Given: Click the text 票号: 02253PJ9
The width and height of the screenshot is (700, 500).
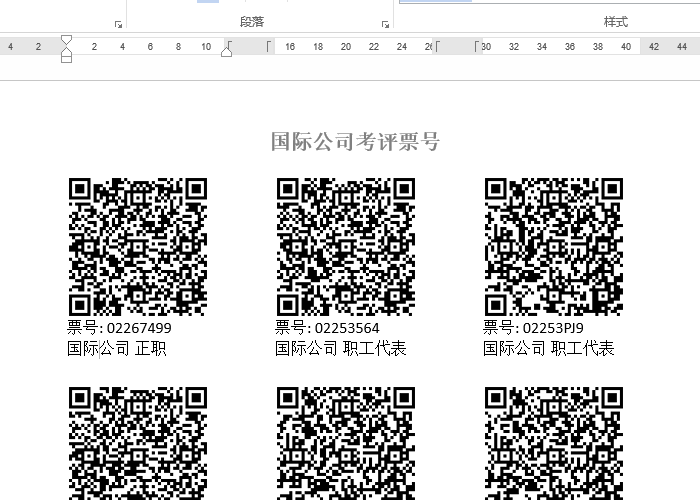Looking at the screenshot, I should [x=533, y=328].
